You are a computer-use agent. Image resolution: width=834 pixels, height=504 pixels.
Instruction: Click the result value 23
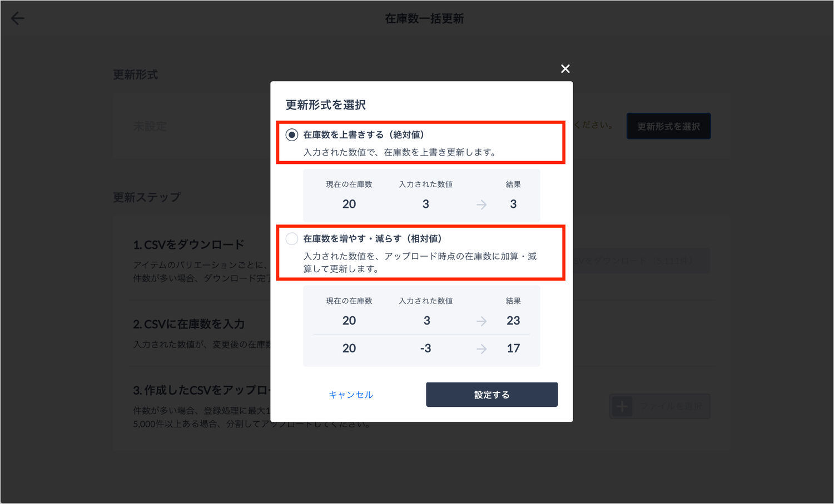(x=513, y=321)
